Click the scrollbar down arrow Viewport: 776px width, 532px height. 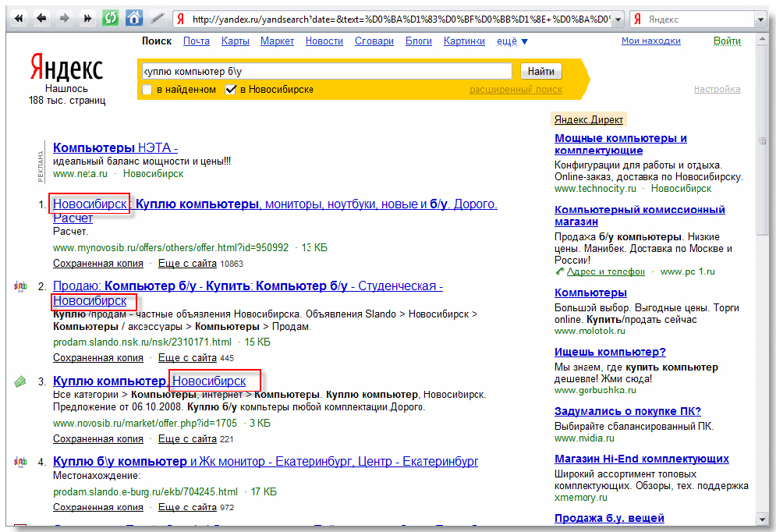coord(762,520)
